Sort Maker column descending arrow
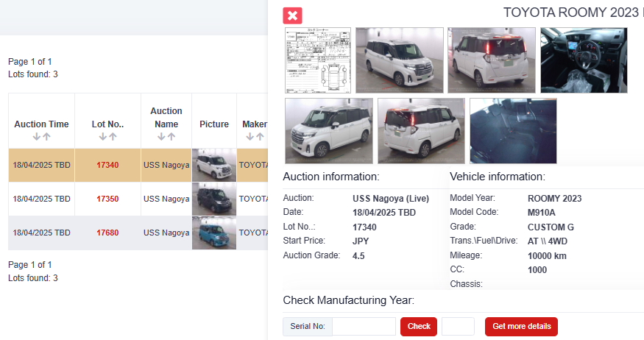This screenshot has height=340, width=644. [250, 137]
